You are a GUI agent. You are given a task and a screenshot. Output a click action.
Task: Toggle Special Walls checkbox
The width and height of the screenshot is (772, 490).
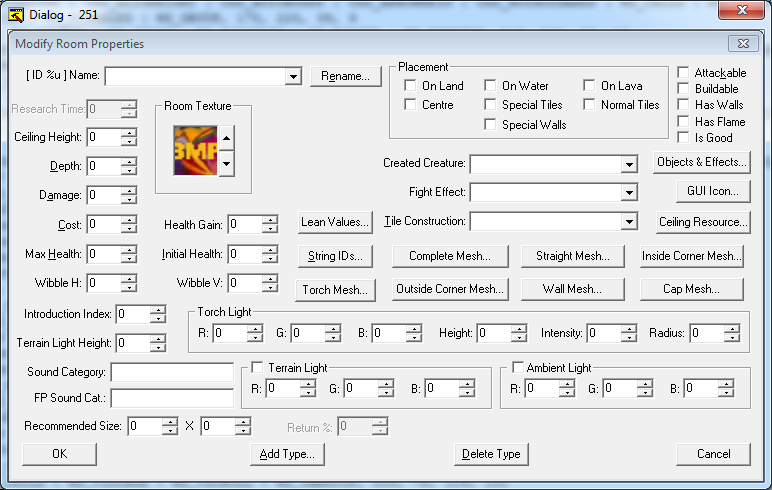(490, 124)
